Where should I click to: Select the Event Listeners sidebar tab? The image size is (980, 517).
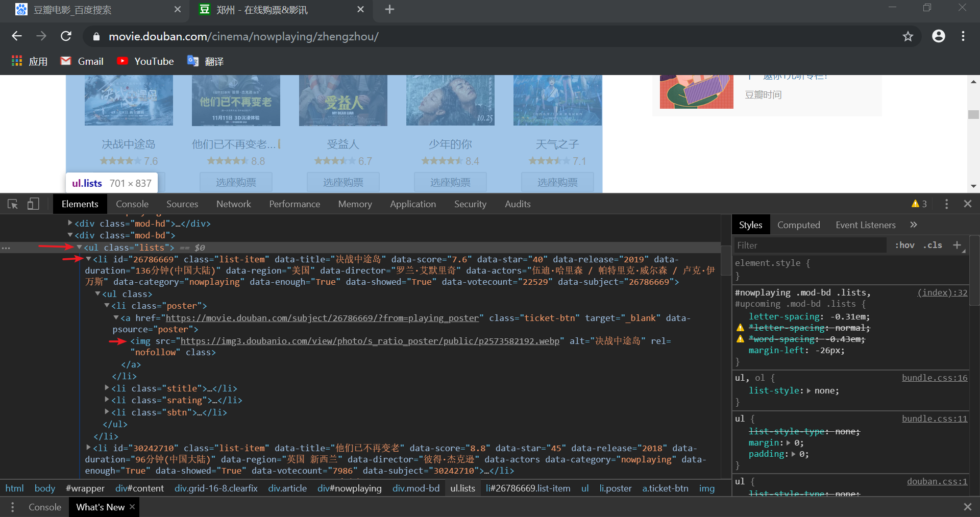click(x=866, y=225)
